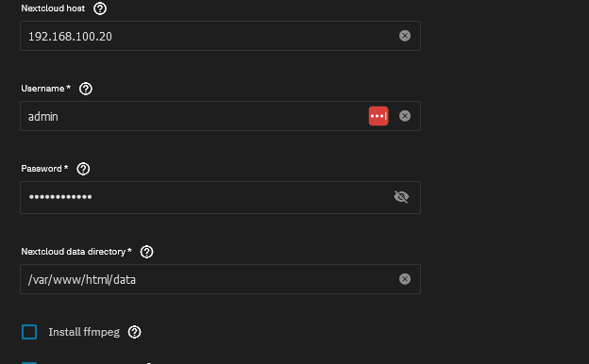Open help tooltip for Password field

83,169
